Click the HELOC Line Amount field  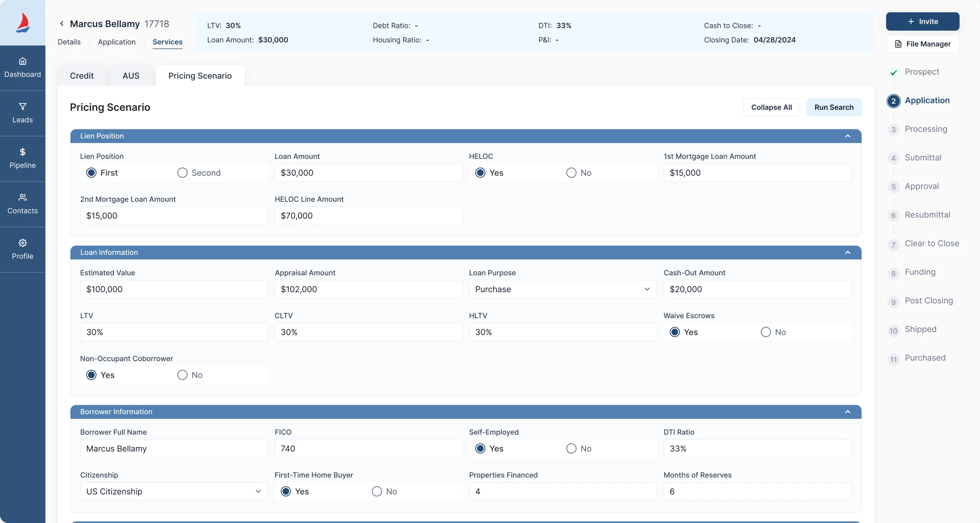(x=368, y=216)
